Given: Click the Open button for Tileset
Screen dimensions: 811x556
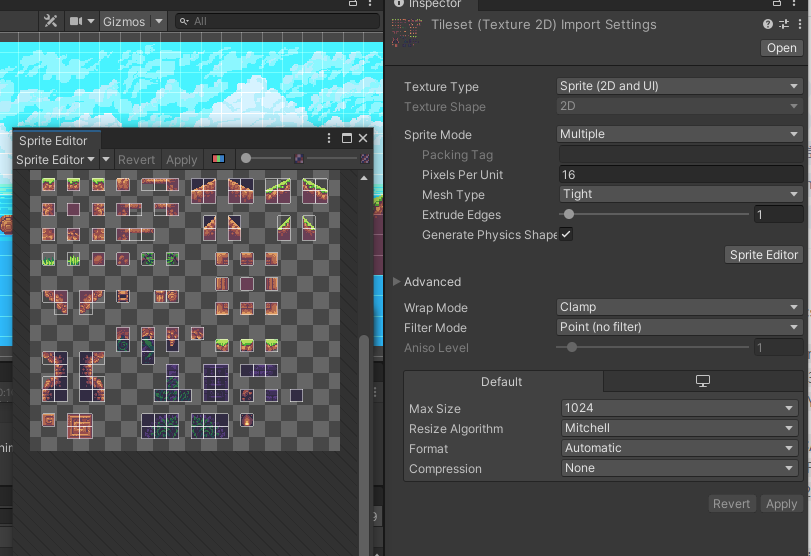Looking at the screenshot, I should pyautogui.click(x=782, y=48).
